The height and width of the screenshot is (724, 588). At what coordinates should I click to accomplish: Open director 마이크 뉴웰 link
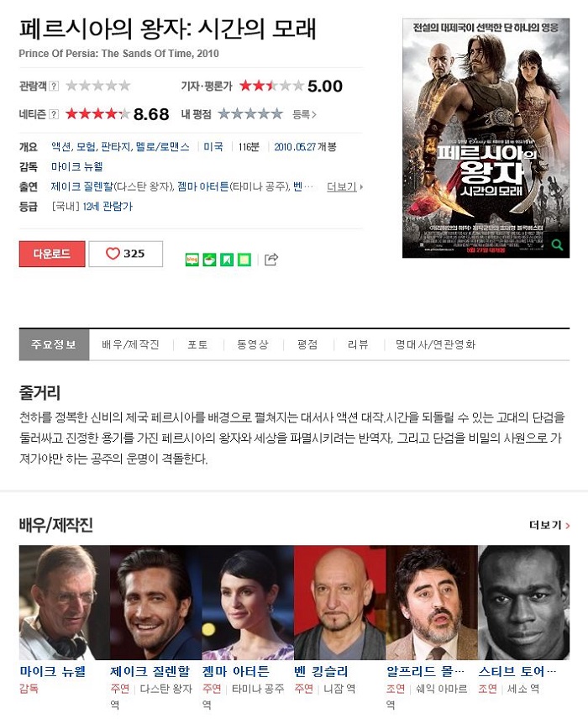tap(76, 166)
